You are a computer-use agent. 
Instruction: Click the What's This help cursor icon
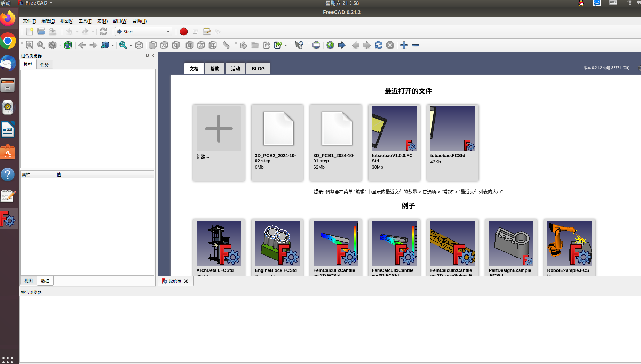coord(299,45)
